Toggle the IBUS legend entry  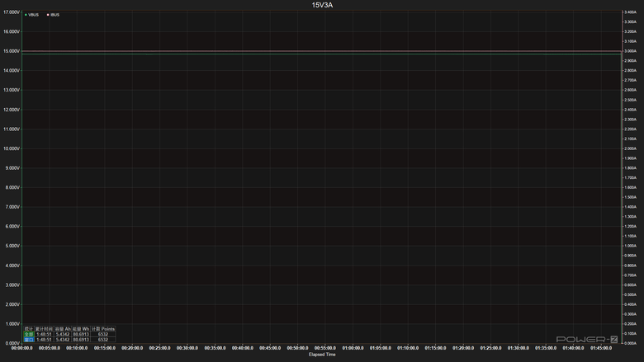point(53,15)
